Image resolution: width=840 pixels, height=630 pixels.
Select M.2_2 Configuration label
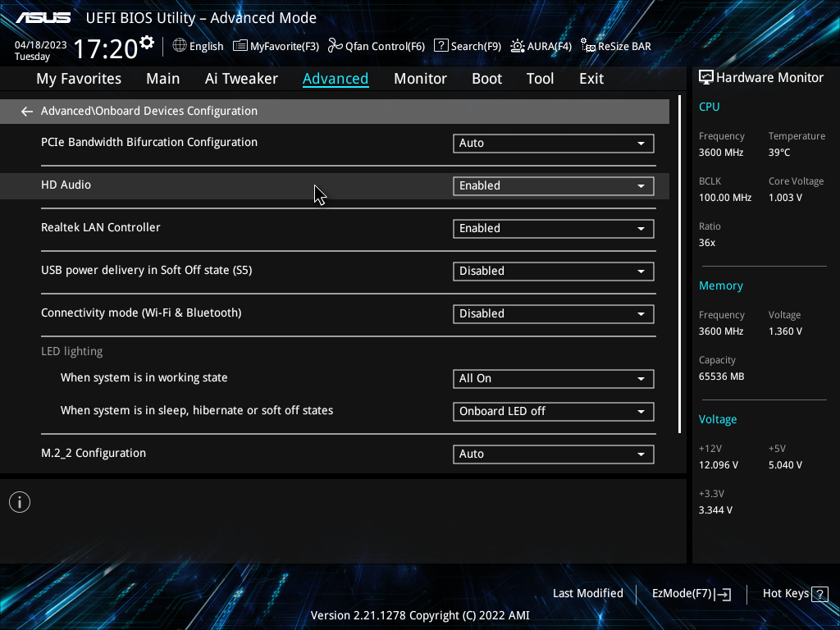click(x=94, y=453)
